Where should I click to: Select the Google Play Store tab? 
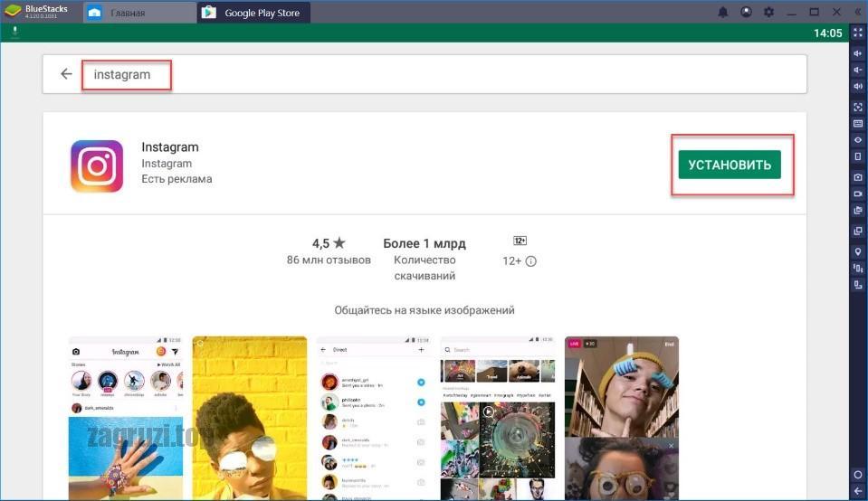pyautogui.click(x=253, y=12)
